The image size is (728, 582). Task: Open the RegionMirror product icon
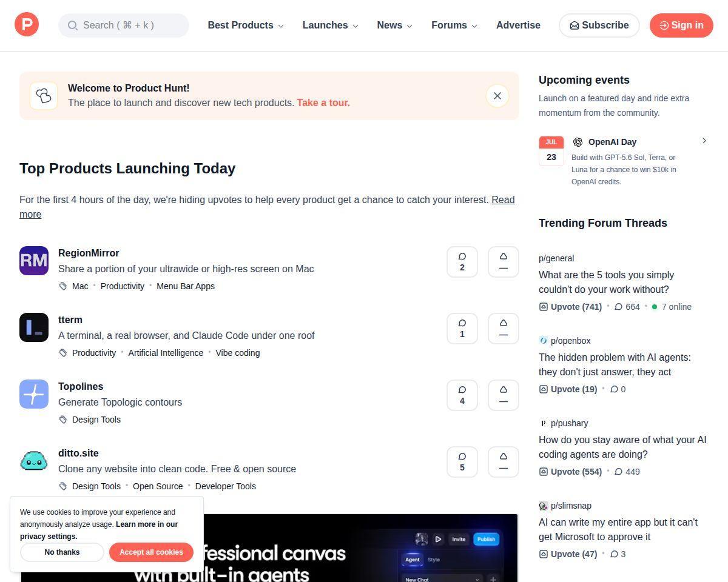(x=34, y=261)
